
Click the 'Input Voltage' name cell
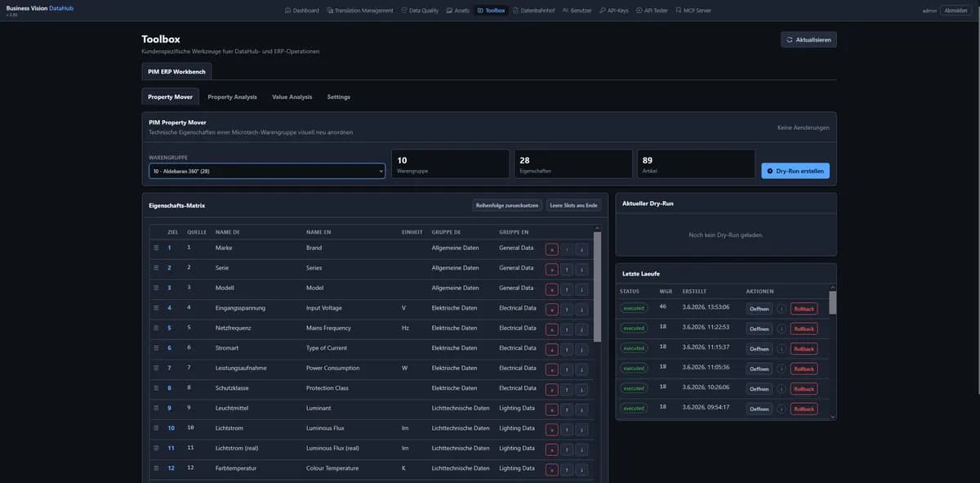pos(324,308)
